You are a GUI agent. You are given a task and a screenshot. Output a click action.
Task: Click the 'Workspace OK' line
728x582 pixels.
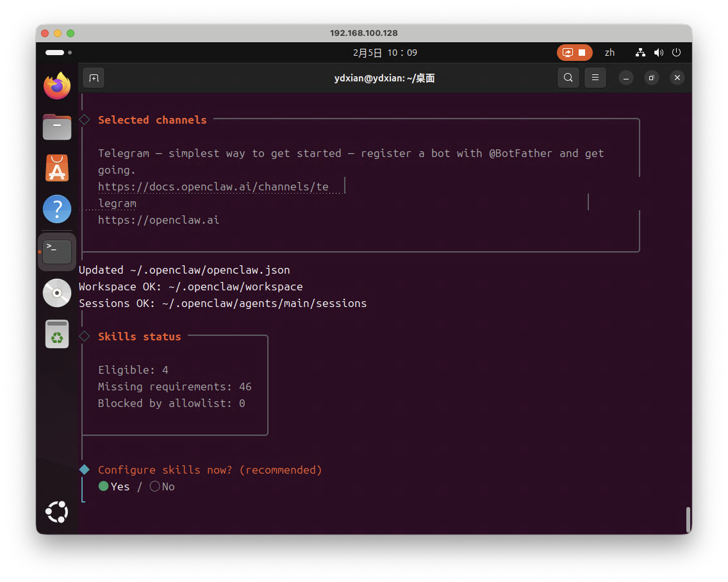tap(191, 287)
